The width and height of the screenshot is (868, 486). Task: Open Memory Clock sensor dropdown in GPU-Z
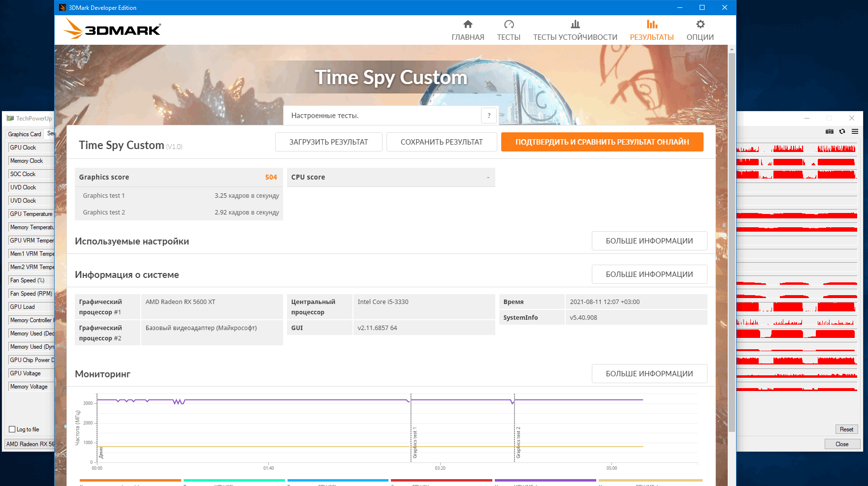31,161
